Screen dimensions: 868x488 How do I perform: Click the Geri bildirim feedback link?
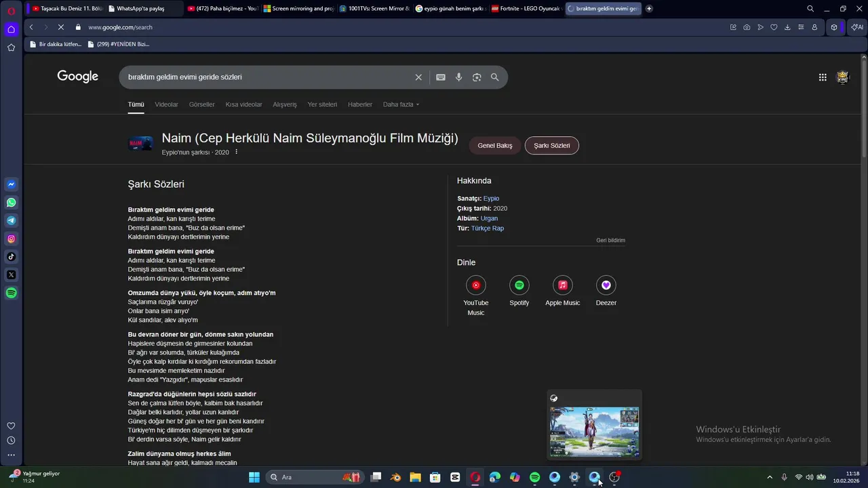pyautogui.click(x=611, y=241)
